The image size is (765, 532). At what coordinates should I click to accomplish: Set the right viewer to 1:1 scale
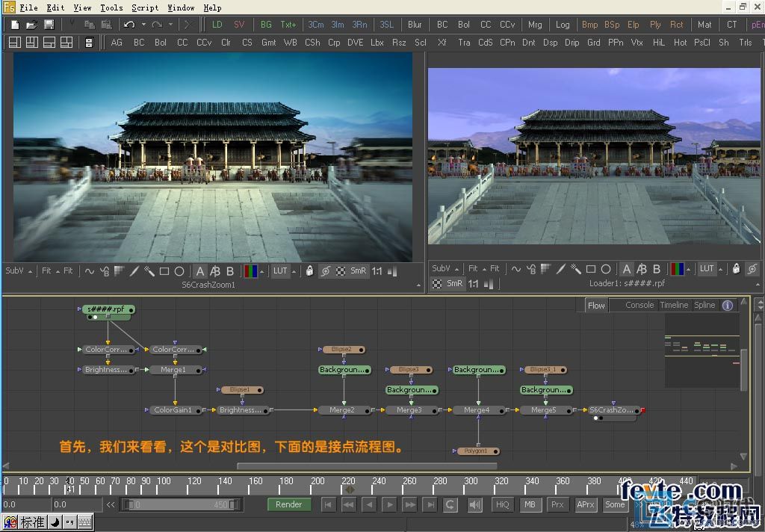click(473, 284)
